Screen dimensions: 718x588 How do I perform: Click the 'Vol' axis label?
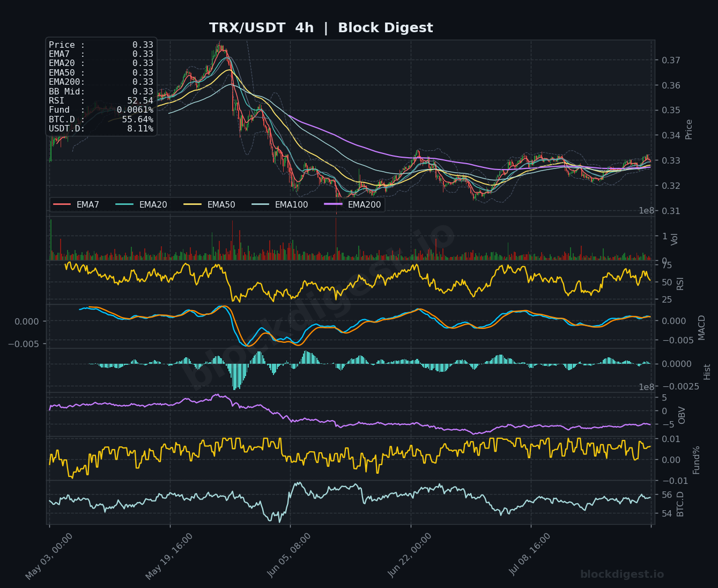pyautogui.click(x=675, y=239)
